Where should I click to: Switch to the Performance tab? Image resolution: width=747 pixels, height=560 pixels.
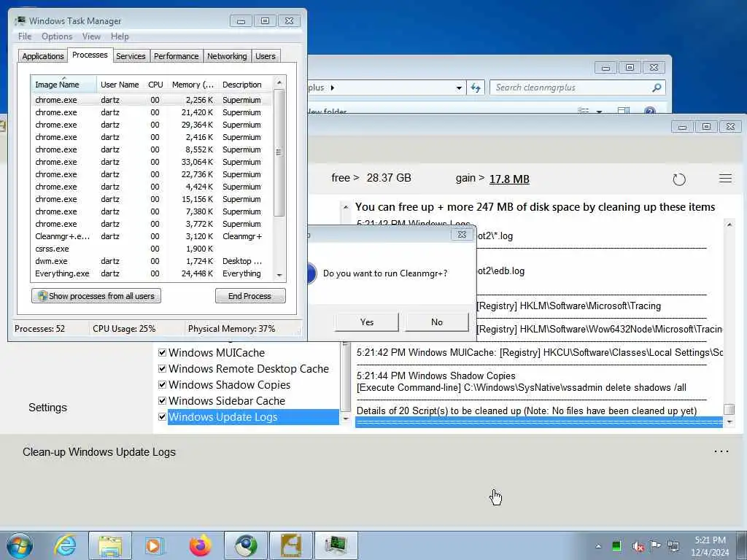pos(177,56)
